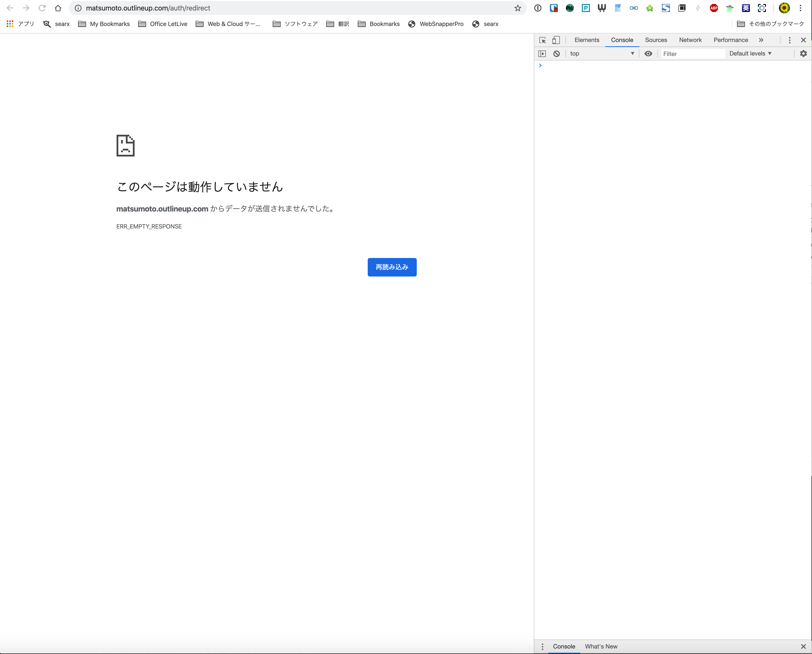Image resolution: width=812 pixels, height=654 pixels.
Task: Expand the top context dropdown
Action: (x=602, y=53)
